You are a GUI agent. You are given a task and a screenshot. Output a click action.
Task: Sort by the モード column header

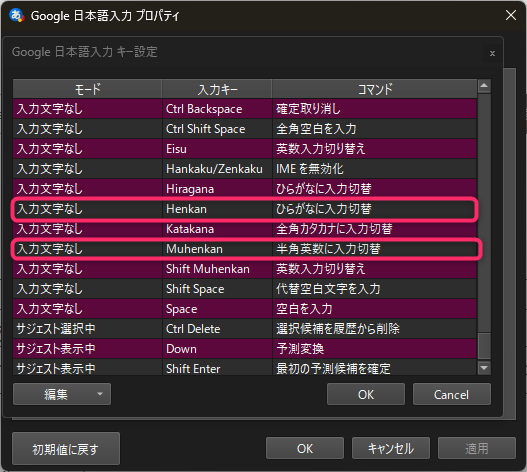coord(87,89)
